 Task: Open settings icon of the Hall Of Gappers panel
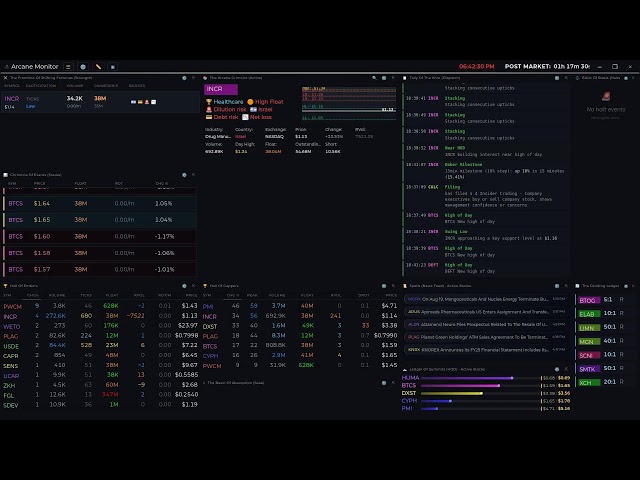pos(384,286)
